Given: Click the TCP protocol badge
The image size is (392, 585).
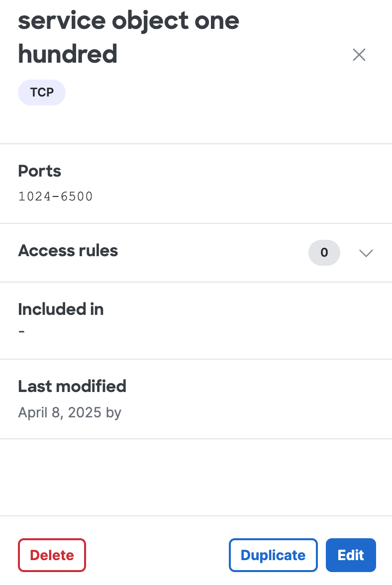Looking at the screenshot, I should click(42, 93).
